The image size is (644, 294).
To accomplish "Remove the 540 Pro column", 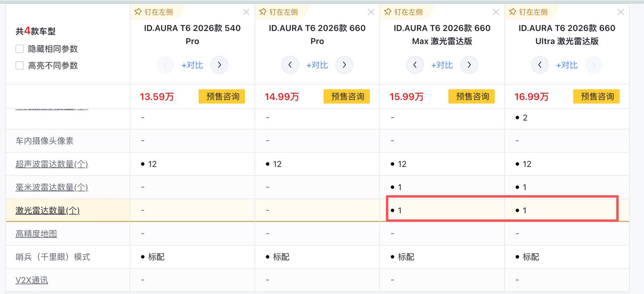I will point(246,12).
